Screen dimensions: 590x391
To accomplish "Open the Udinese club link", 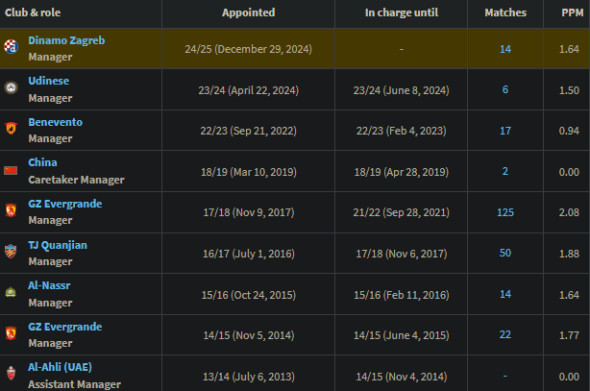I will [49, 81].
